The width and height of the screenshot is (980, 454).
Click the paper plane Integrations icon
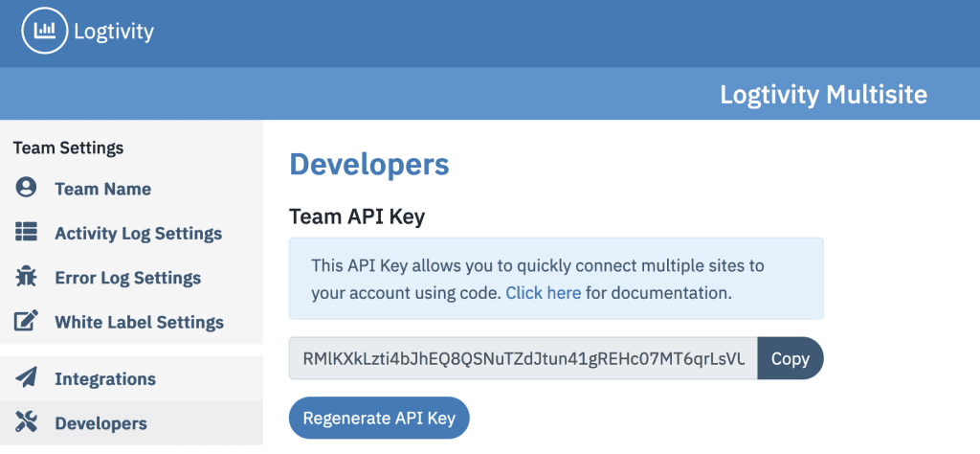(x=27, y=378)
